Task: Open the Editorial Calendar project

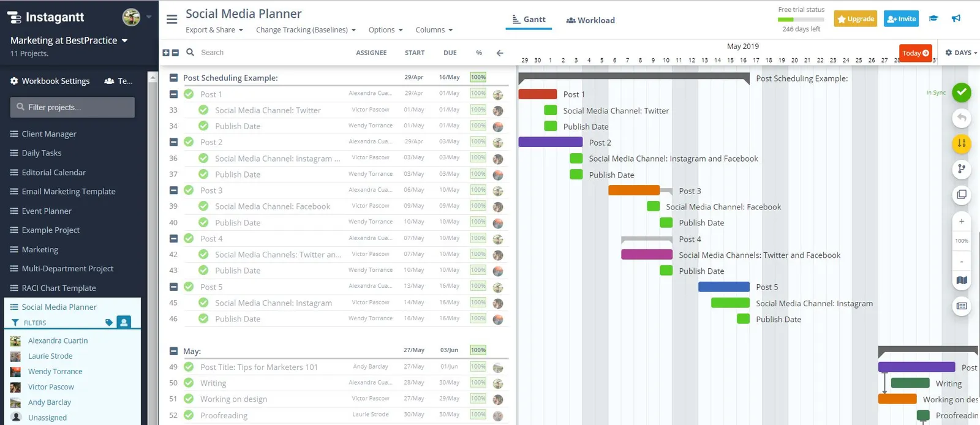Action: pyautogui.click(x=54, y=172)
